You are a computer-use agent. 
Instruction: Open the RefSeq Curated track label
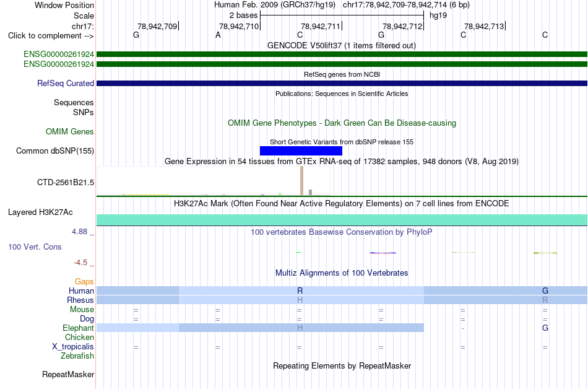[x=65, y=83]
